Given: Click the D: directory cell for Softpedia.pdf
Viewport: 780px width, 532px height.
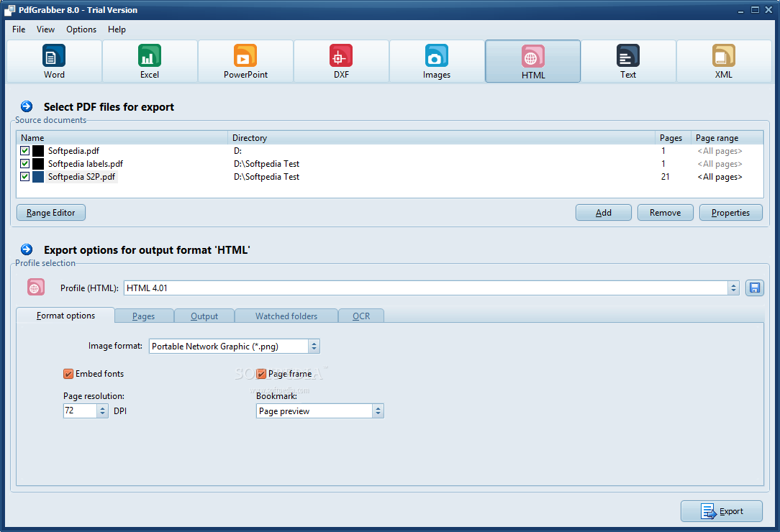Looking at the screenshot, I should pyautogui.click(x=237, y=151).
